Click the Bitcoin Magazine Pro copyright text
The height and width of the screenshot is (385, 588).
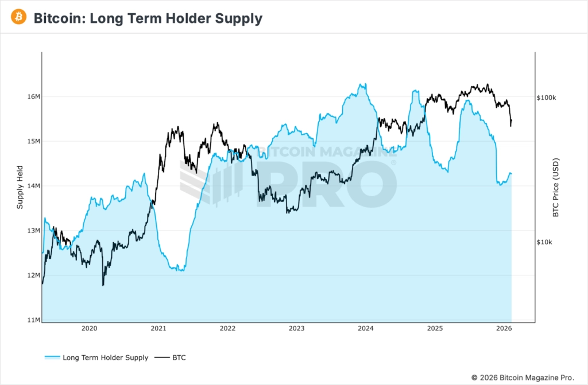(523, 377)
